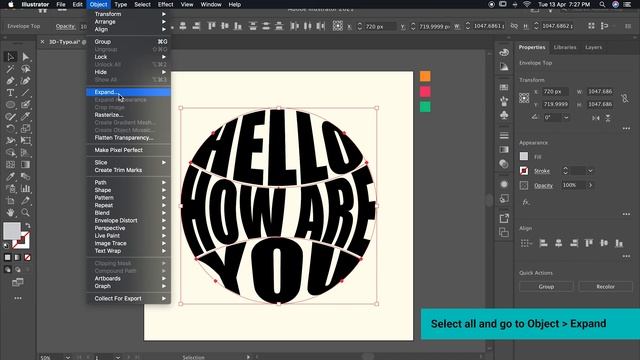Click flip vertically icon in Transform section
Viewport: 640px width, 360px height.
click(x=608, y=118)
